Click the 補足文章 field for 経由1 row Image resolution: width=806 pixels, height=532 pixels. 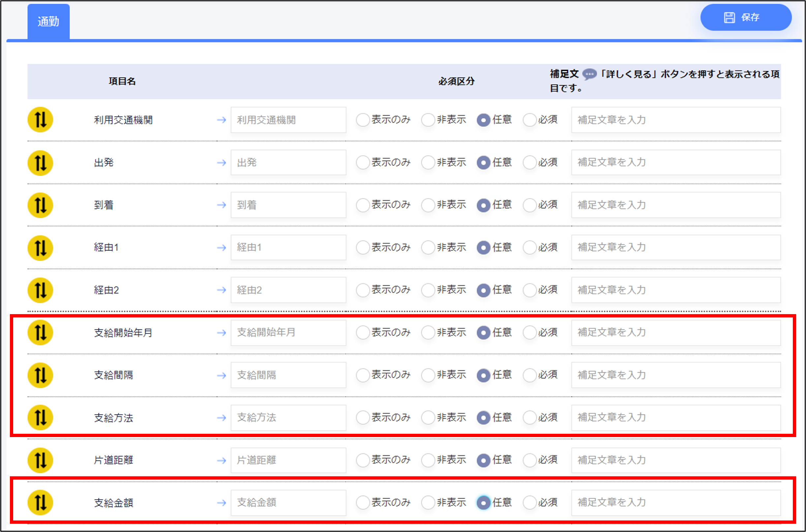point(676,248)
